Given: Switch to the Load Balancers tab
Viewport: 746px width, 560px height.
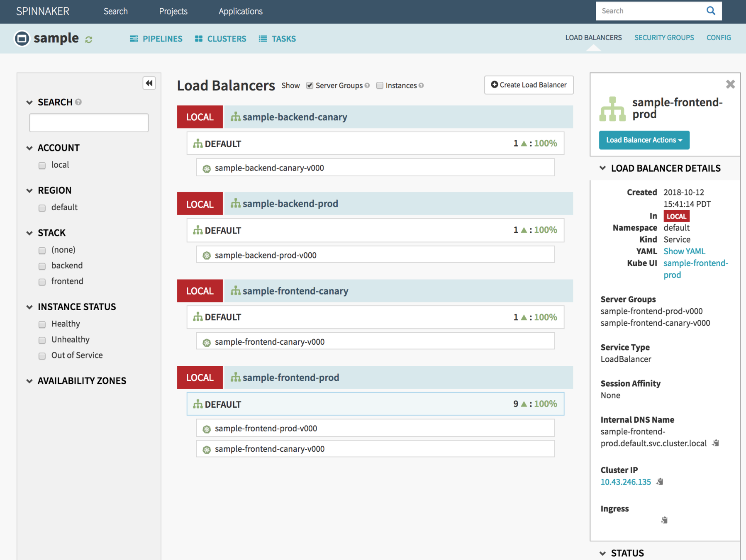Looking at the screenshot, I should tap(593, 38).
